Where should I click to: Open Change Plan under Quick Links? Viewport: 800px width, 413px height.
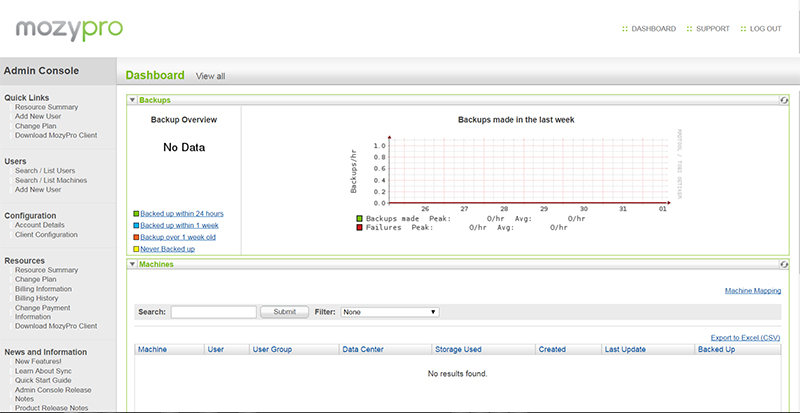click(x=36, y=126)
